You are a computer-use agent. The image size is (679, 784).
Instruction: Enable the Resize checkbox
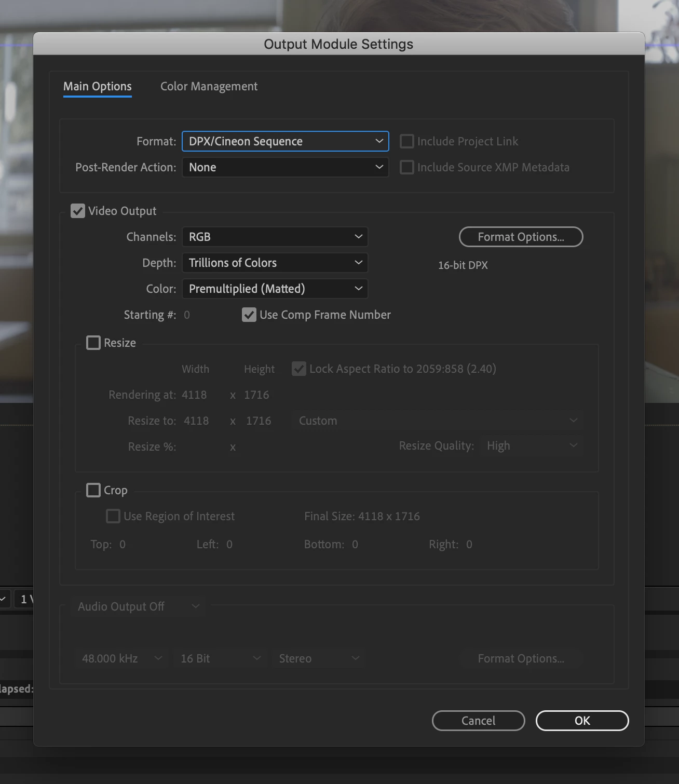[x=93, y=343]
